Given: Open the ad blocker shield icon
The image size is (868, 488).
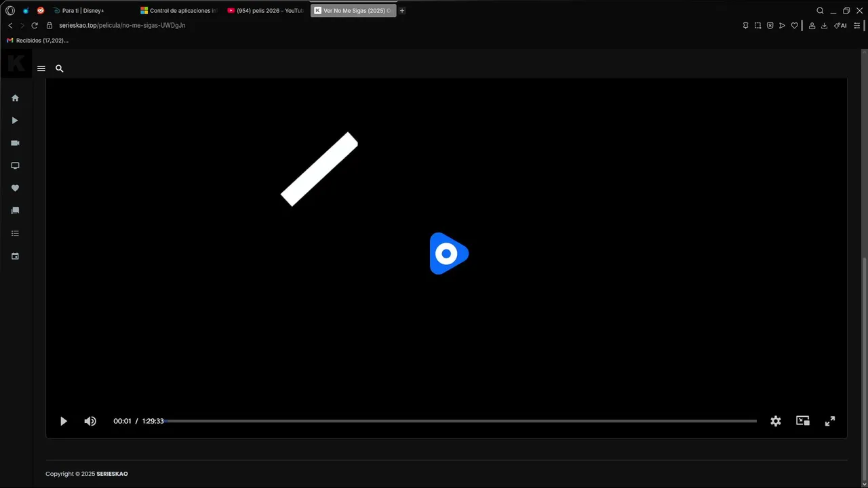Looking at the screenshot, I should [x=770, y=26].
